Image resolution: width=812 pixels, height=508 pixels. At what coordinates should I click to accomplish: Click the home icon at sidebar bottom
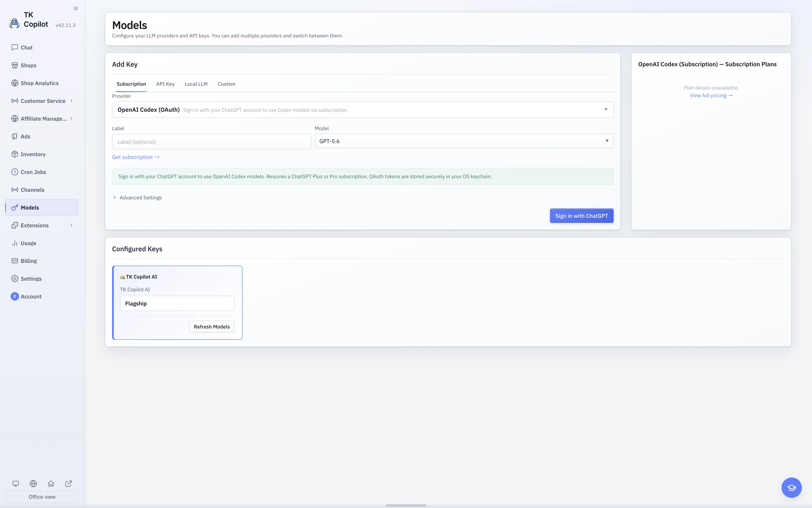point(51,483)
